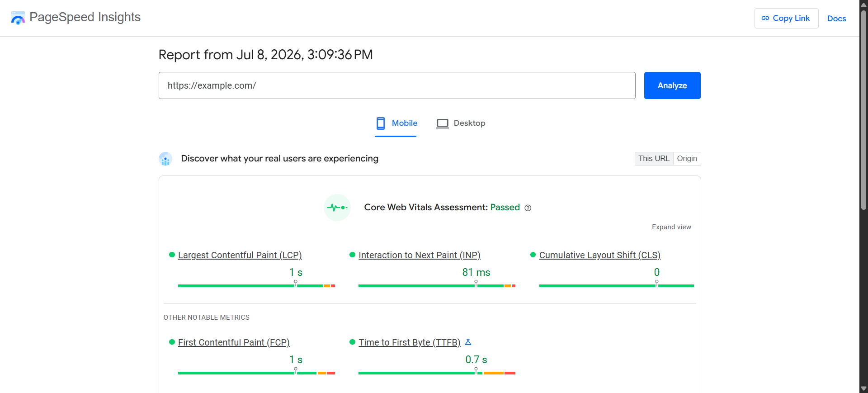Screen dimensions: 868x393
Task: Open Cumulative Layout Shift (CLS) link
Action: coord(600,255)
